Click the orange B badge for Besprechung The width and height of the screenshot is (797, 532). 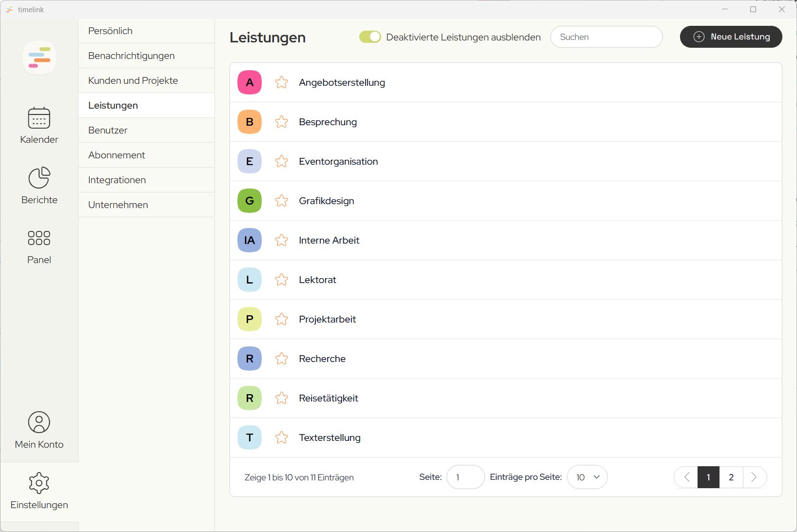(250, 122)
